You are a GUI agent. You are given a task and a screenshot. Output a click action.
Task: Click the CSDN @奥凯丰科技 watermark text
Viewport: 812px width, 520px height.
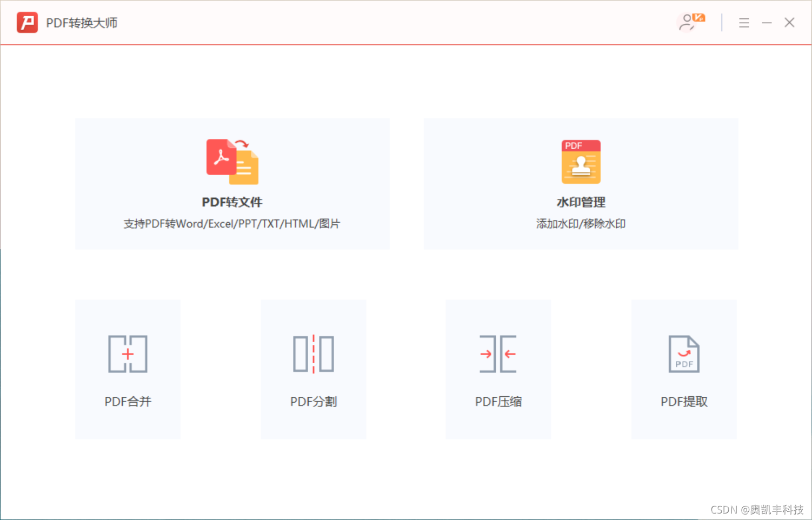[x=756, y=509]
